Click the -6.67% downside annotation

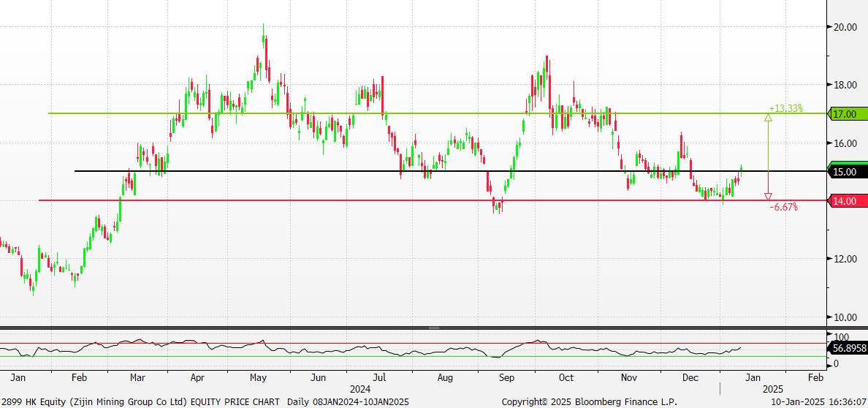click(x=783, y=208)
